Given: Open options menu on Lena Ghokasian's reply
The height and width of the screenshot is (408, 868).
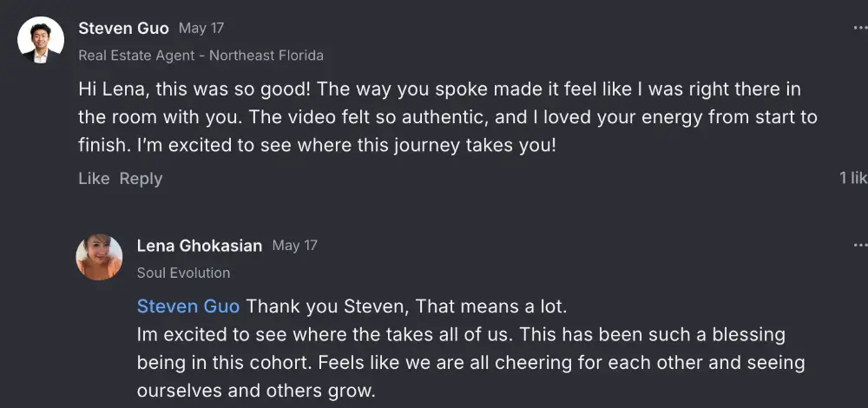Looking at the screenshot, I should point(859,246).
